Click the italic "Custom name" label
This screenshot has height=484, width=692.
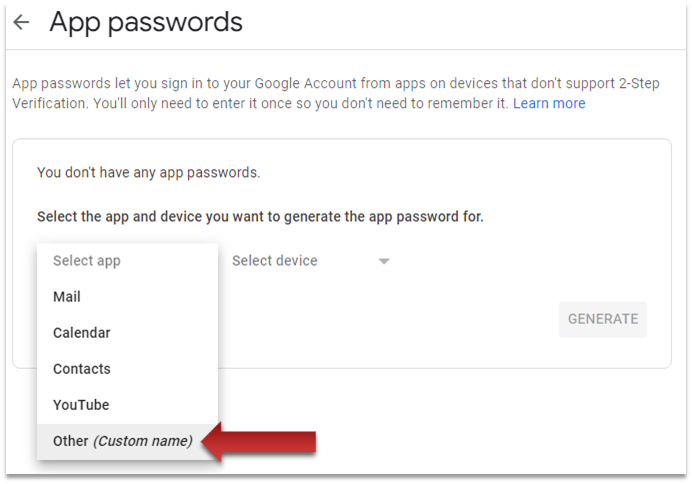coord(142,441)
